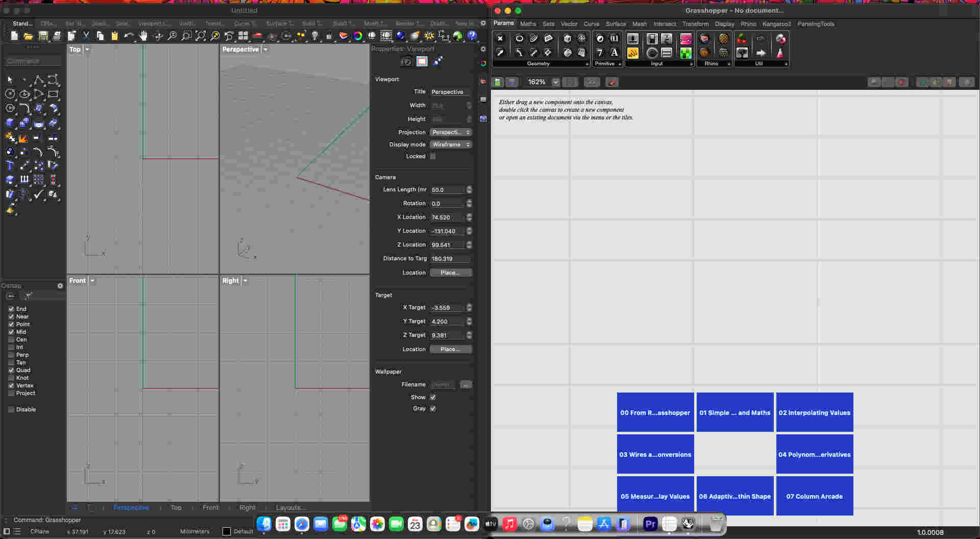Click the Circle parameter icon in Geometry group
Screen dimensions: 980x539
519,38
